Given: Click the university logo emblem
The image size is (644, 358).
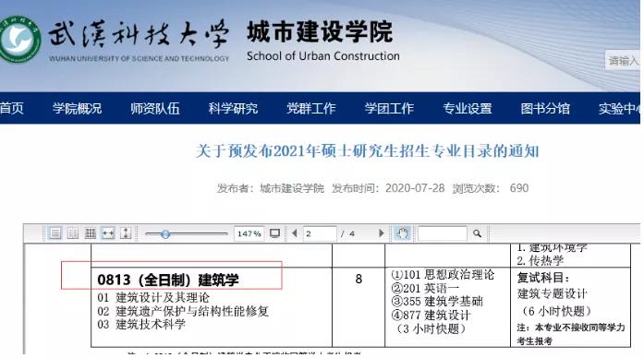Looking at the screenshot, I should click(19, 40).
